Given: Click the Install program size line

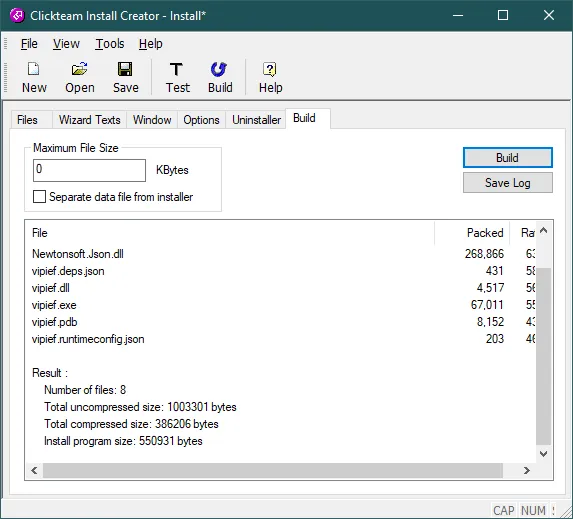Looking at the screenshot, I should click(123, 441).
